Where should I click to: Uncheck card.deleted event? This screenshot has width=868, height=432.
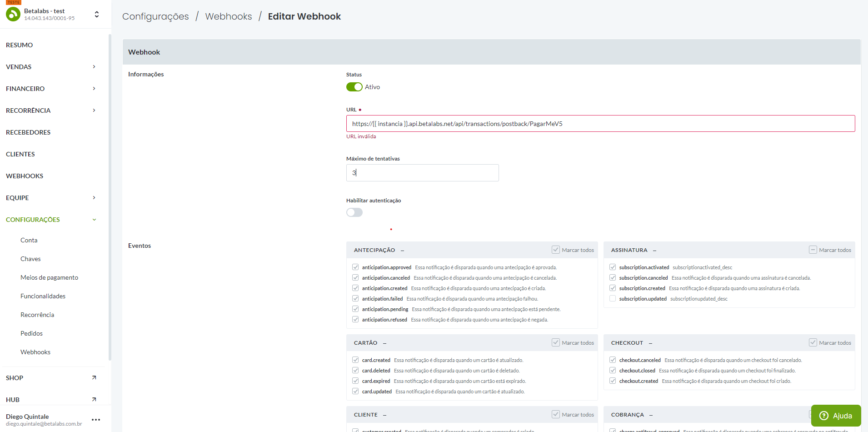pyautogui.click(x=355, y=370)
